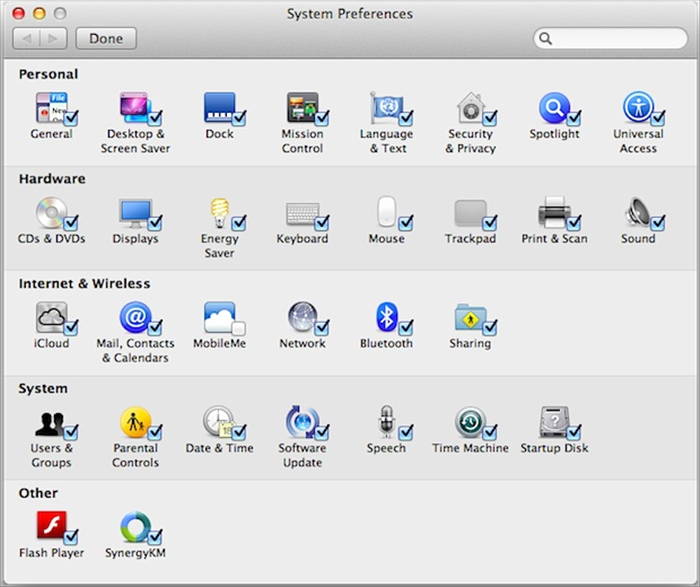Click the Users & Groups icon

point(50,423)
